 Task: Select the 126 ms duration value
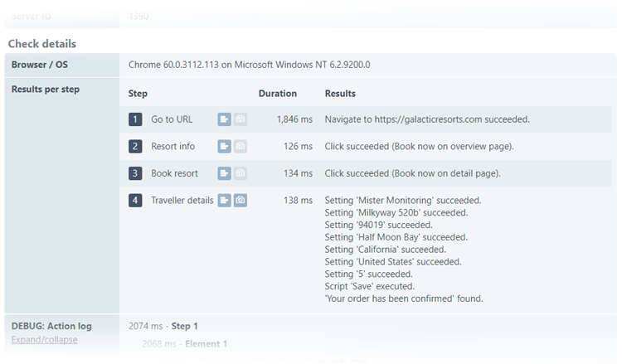tap(298, 146)
